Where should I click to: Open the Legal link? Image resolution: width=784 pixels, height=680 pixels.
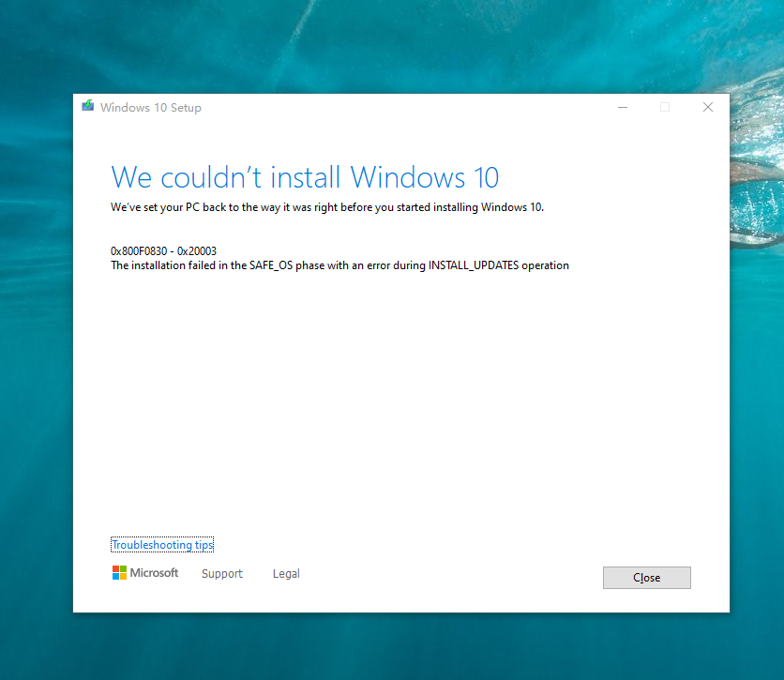click(x=286, y=573)
